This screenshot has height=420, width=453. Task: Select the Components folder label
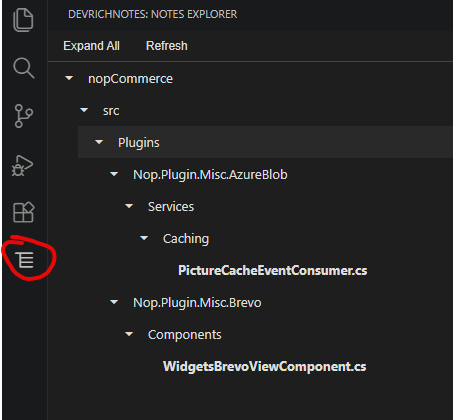tap(185, 335)
